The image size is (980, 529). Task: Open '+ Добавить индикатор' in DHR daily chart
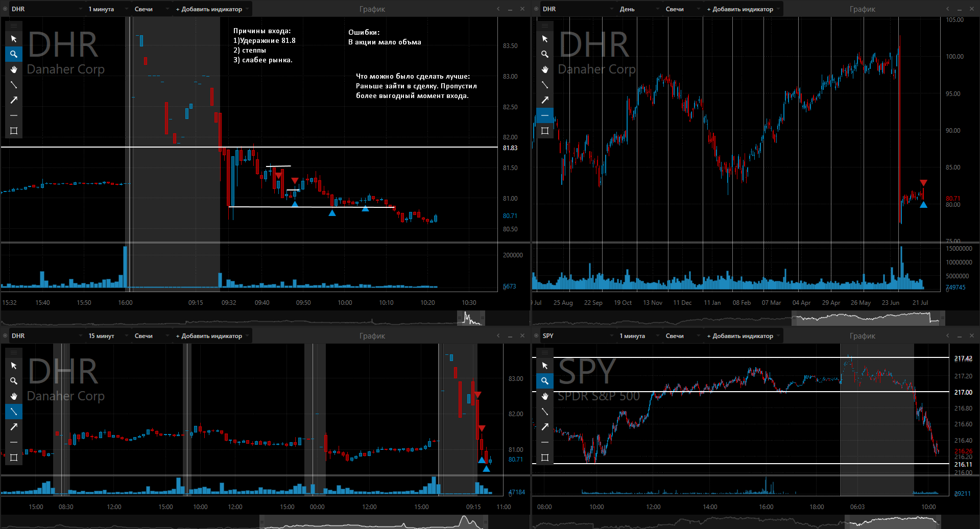click(x=743, y=9)
